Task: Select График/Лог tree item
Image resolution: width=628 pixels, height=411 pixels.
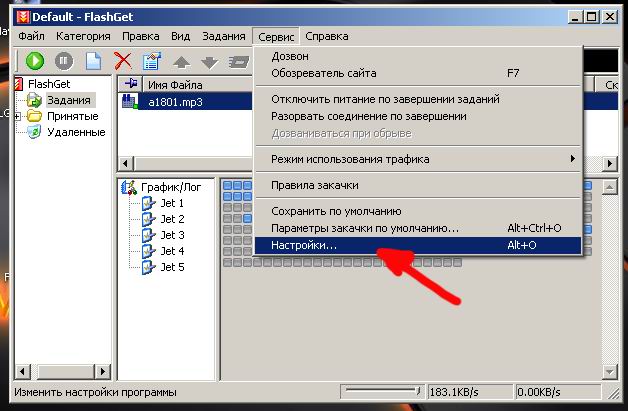Action: point(171,187)
